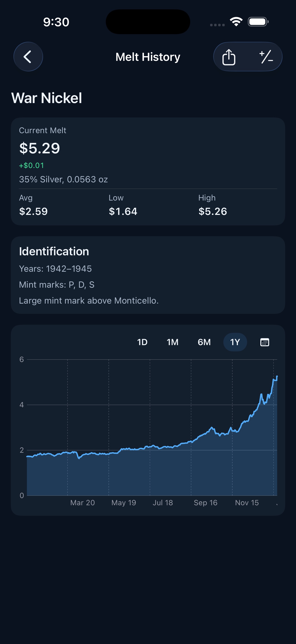Tap the Current Melt $5.29 value
This screenshot has height=644, width=296.
tap(40, 148)
